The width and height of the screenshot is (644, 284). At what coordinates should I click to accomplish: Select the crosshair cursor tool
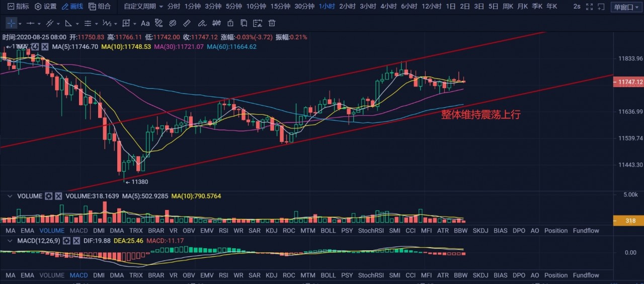pyautogui.click(x=11, y=23)
